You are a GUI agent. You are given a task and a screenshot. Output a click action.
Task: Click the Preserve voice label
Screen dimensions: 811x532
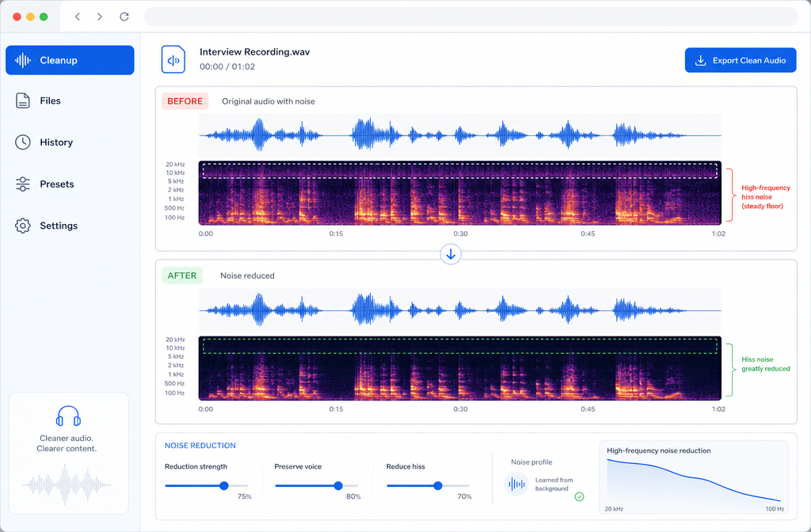coord(298,466)
